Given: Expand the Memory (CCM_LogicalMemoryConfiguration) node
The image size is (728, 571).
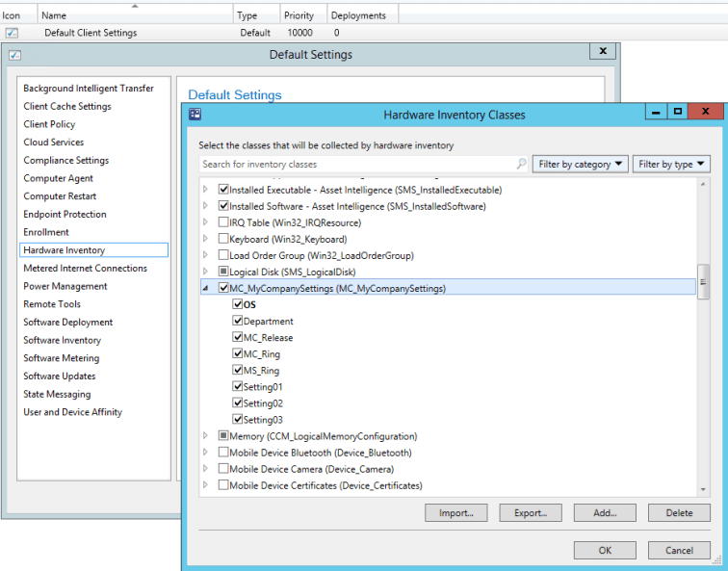Looking at the screenshot, I should (x=205, y=436).
